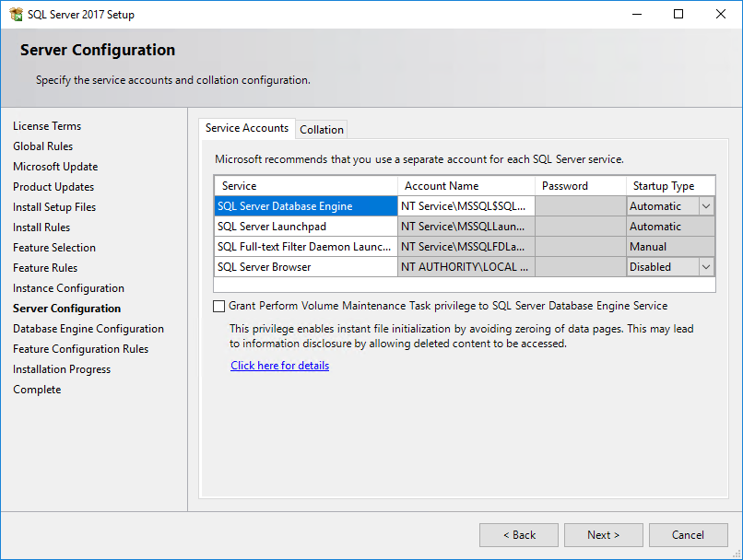Click Database Engine Configuration step
The width and height of the screenshot is (743, 560).
[x=88, y=329]
